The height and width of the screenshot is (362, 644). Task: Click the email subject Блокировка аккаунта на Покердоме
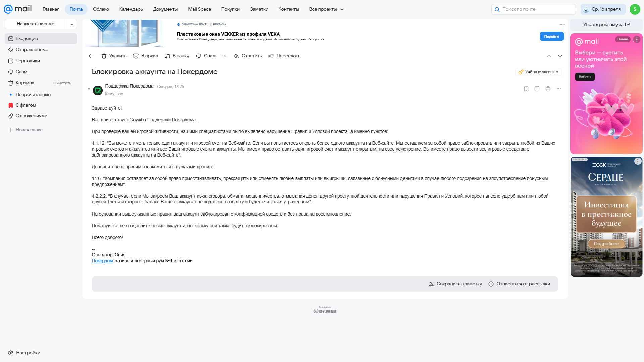[155, 72]
